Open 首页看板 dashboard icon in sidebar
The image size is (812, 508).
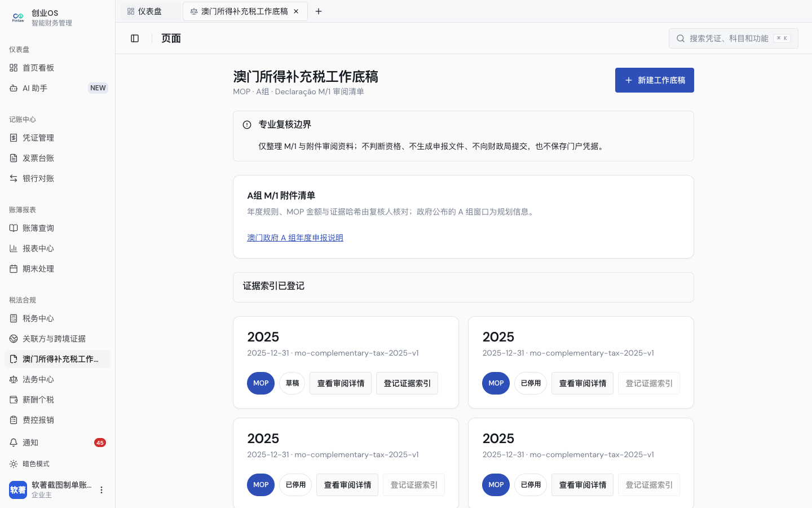14,68
